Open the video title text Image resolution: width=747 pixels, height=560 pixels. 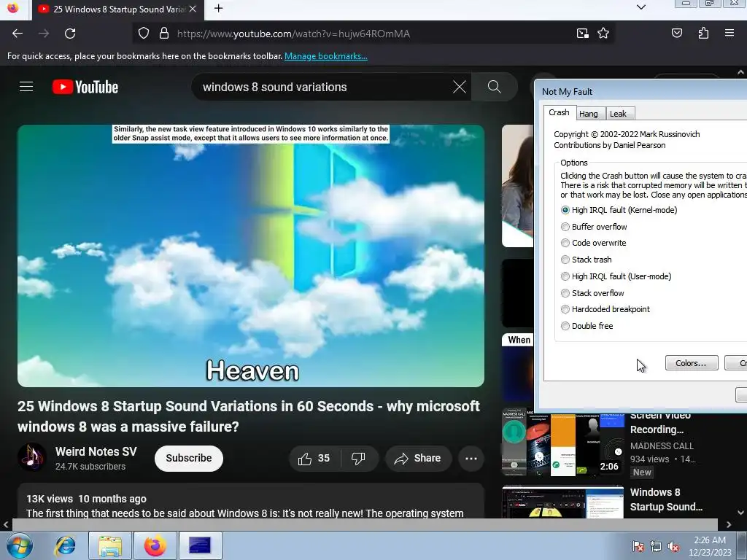[x=248, y=416]
